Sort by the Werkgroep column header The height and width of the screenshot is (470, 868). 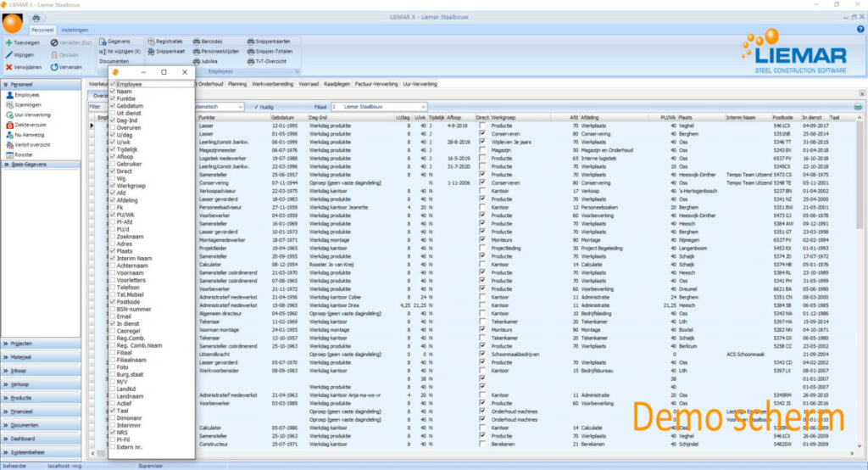pyautogui.click(x=520, y=117)
